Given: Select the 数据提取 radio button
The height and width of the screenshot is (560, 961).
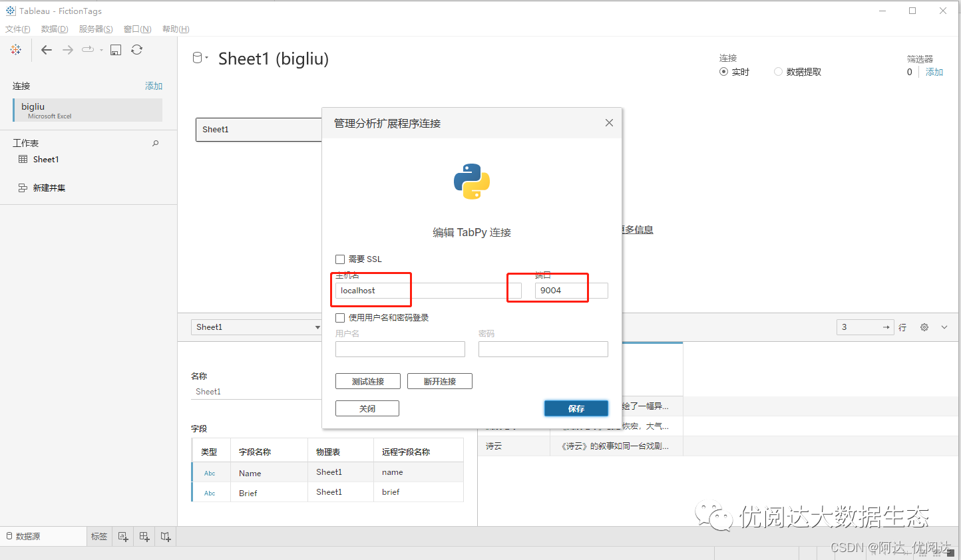Looking at the screenshot, I should tap(778, 72).
